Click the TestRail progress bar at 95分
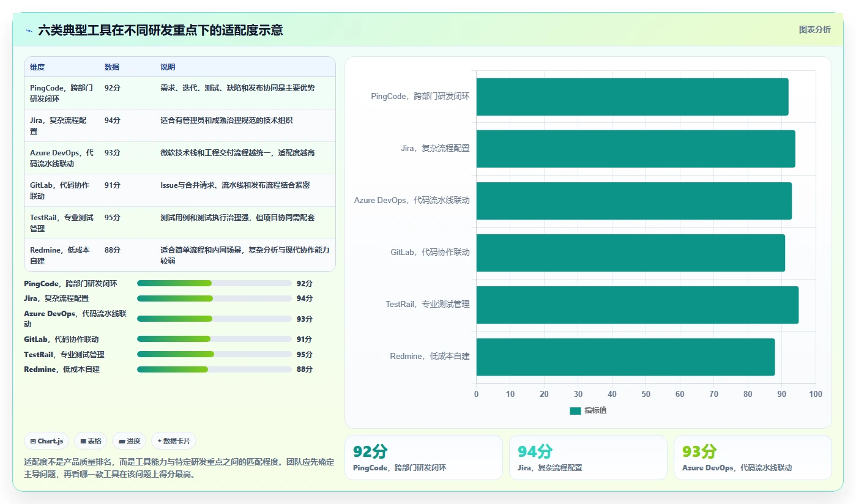This screenshot has width=856, height=504. [x=214, y=354]
